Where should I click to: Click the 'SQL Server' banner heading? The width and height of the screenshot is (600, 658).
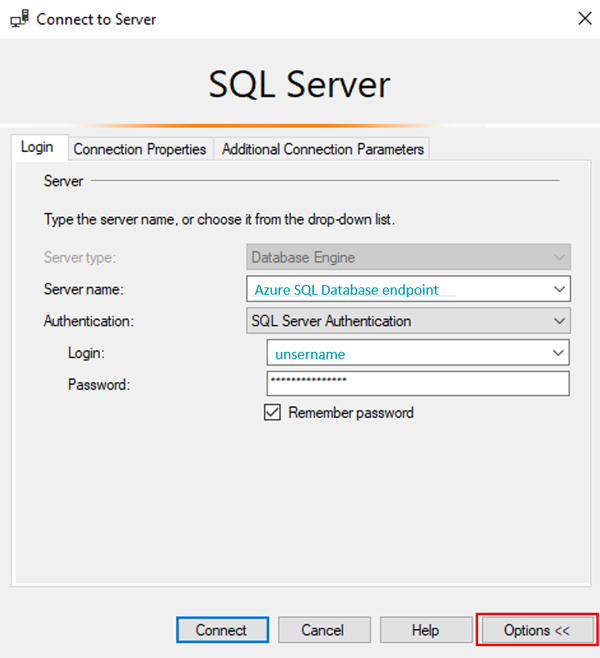point(300,85)
